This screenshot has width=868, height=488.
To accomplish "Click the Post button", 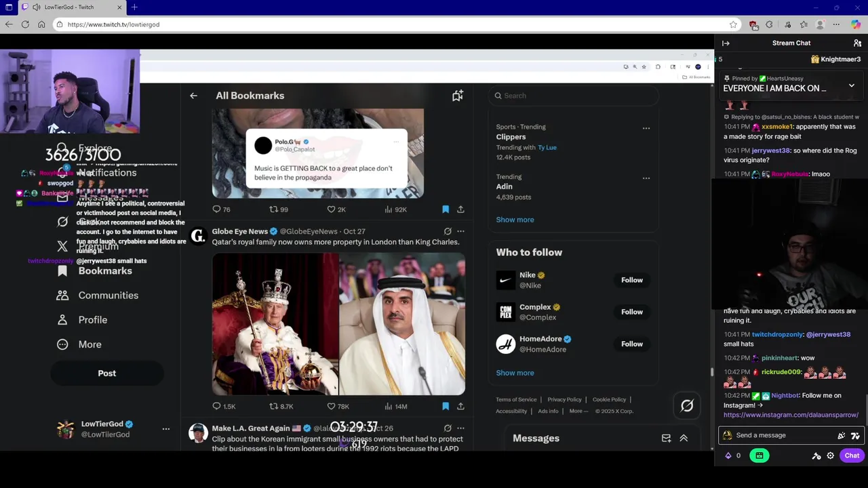I will click(106, 373).
